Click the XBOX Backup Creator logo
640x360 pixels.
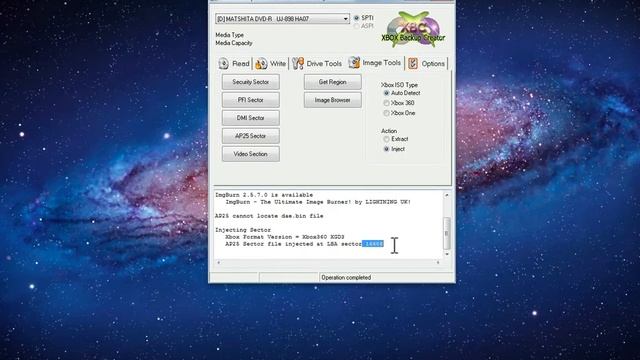[x=413, y=29]
